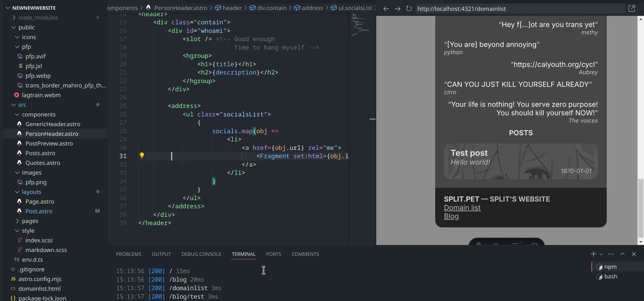The image size is (644, 301).
Task: Open PostPreview.astro file
Action: pos(55,143)
